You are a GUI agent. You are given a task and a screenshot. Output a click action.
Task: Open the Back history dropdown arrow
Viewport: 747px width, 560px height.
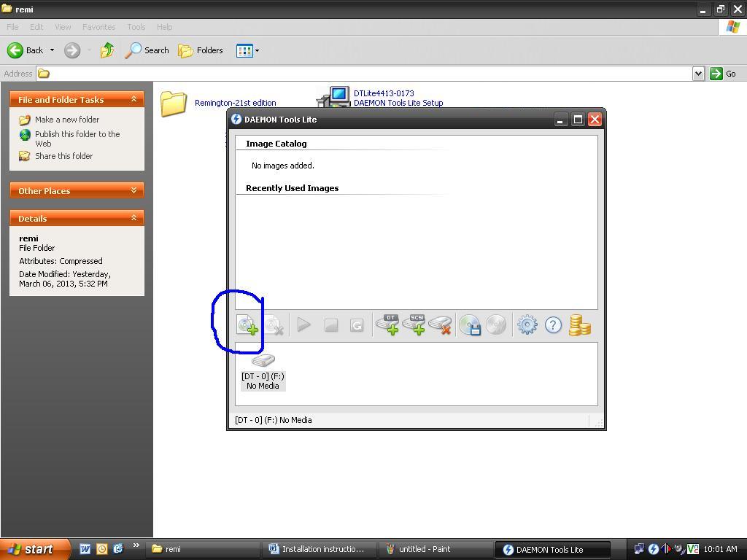tap(52, 50)
